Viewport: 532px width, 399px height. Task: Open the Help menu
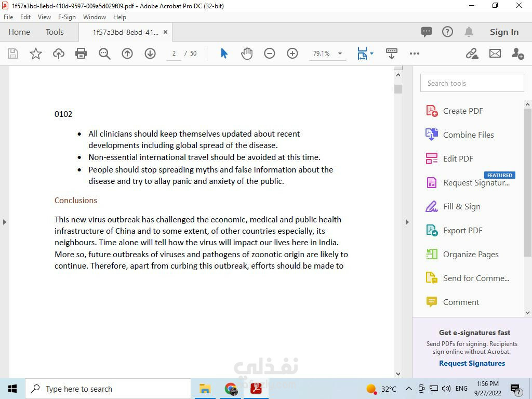(x=120, y=17)
